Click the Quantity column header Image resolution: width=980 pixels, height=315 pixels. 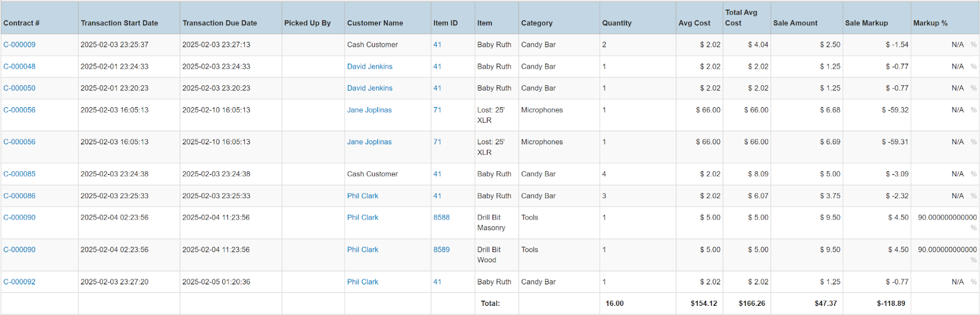point(616,23)
